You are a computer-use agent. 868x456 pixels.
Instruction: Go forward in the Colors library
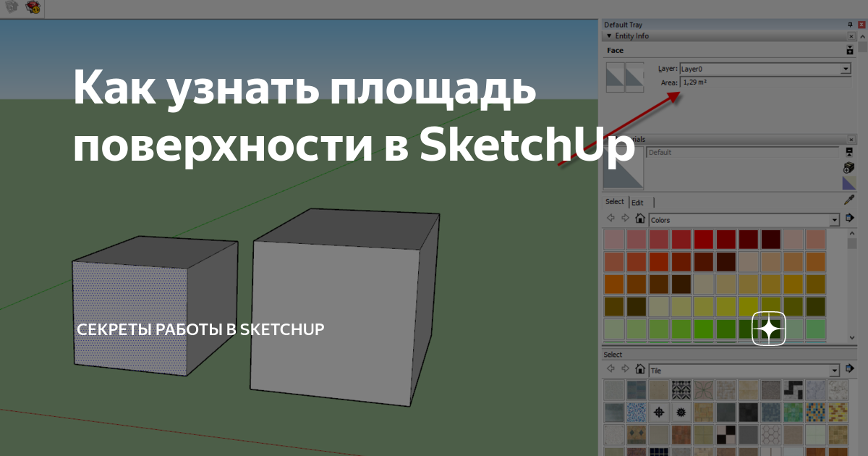(625, 219)
